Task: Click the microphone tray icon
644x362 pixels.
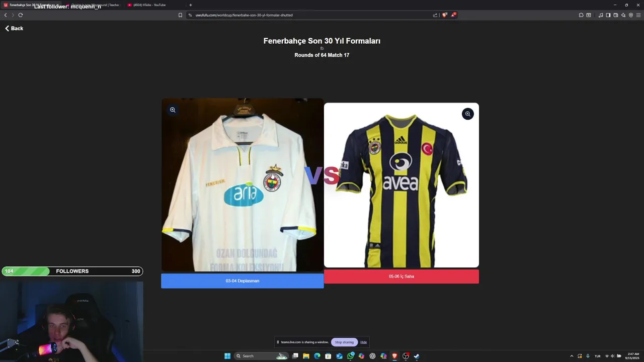Action: (x=588, y=356)
